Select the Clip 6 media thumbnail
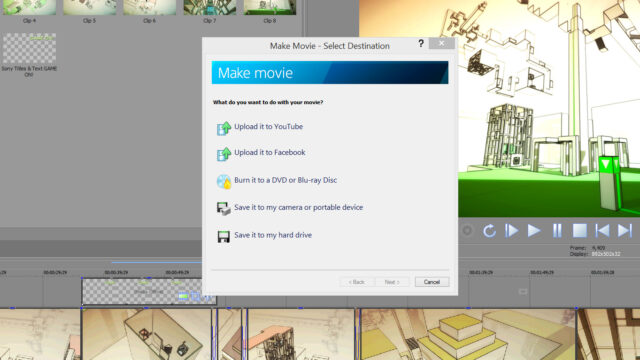Image resolution: width=640 pixels, height=360 pixels. coord(149,7)
